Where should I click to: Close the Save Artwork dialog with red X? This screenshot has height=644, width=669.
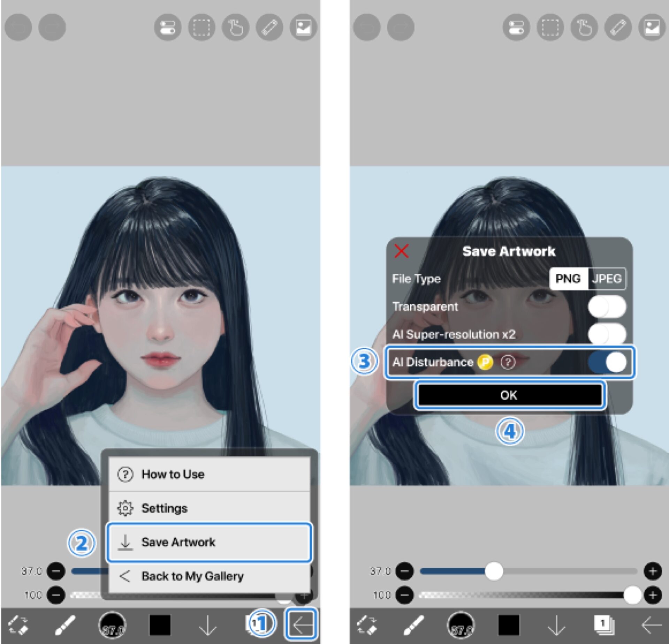pyautogui.click(x=401, y=251)
